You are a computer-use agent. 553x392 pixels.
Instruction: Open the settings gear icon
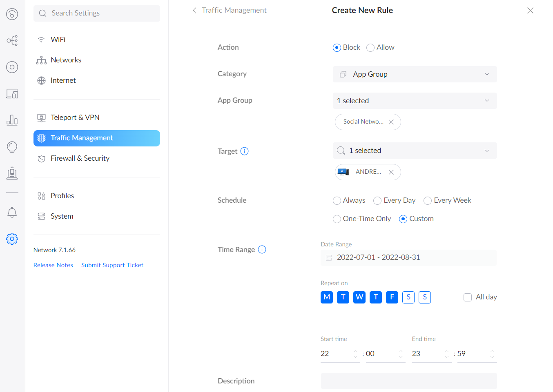pyautogui.click(x=12, y=239)
